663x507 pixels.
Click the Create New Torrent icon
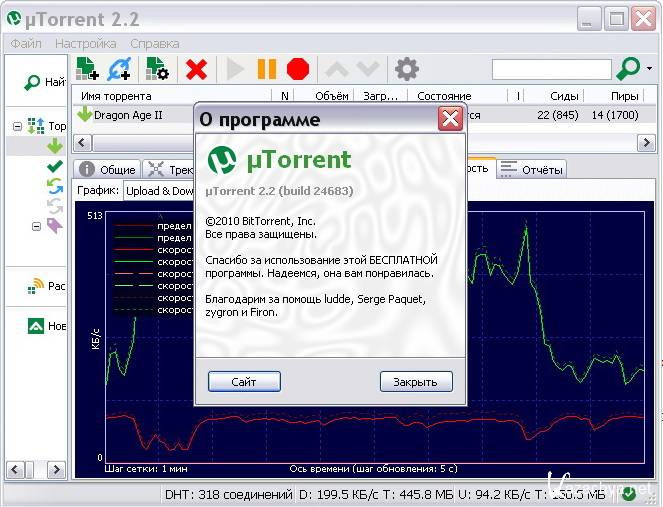click(x=157, y=69)
